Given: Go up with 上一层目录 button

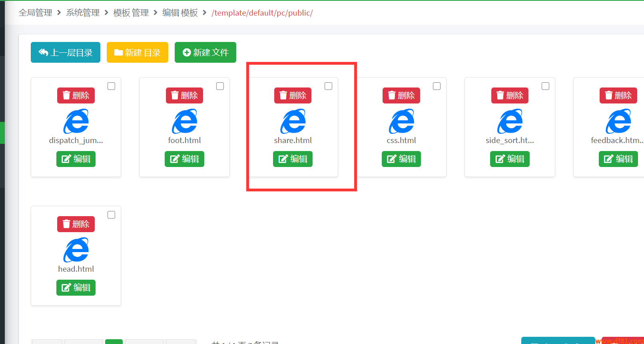Looking at the screenshot, I should click(66, 52).
